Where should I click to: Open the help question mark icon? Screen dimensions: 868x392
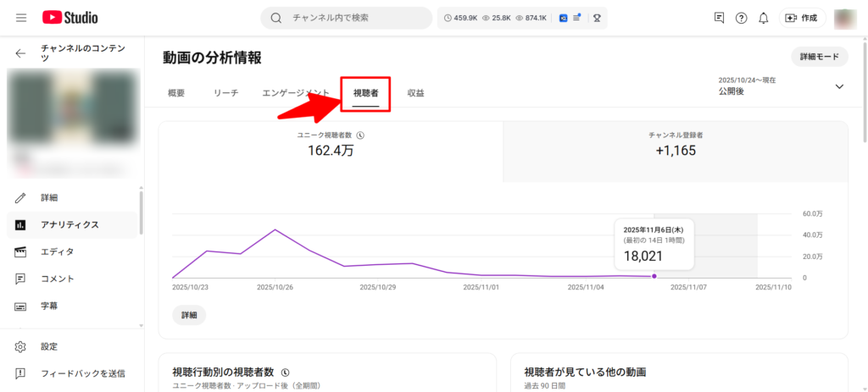(742, 18)
